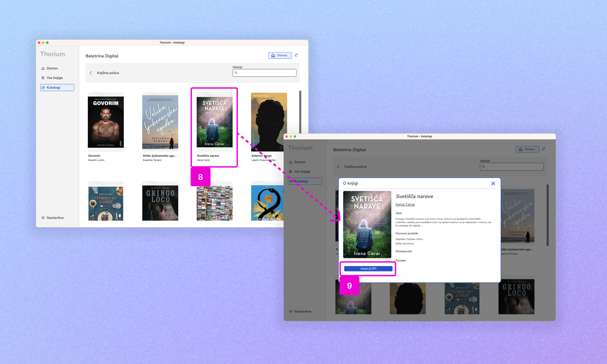Click the Oznake heading in the dialog

pyautogui.click(x=401, y=261)
